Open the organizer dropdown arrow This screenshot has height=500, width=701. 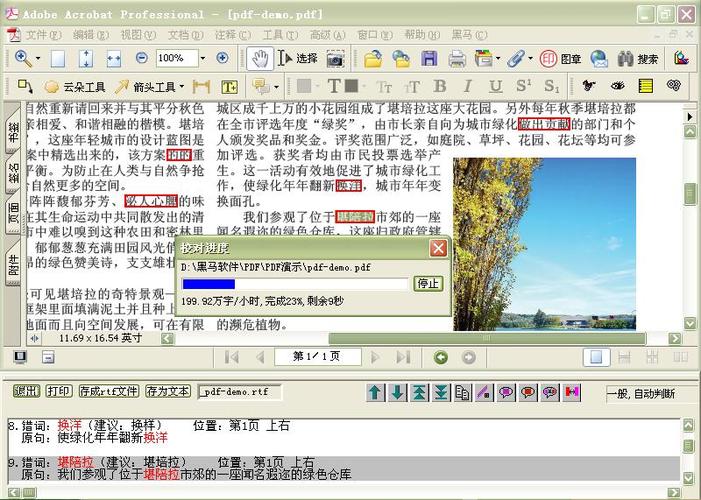[x=498, y=59]
